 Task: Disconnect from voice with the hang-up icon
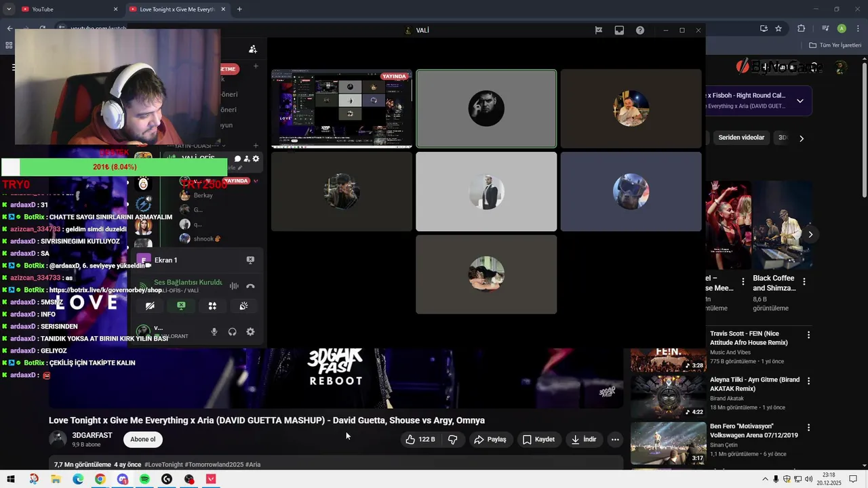250,286
